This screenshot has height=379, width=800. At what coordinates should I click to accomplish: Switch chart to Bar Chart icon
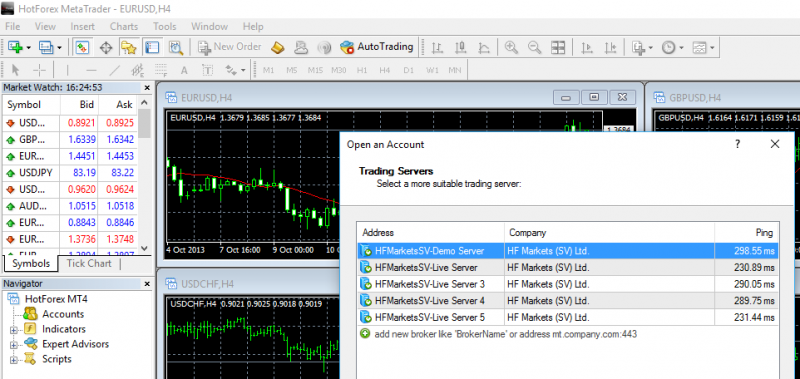point(437,47)
